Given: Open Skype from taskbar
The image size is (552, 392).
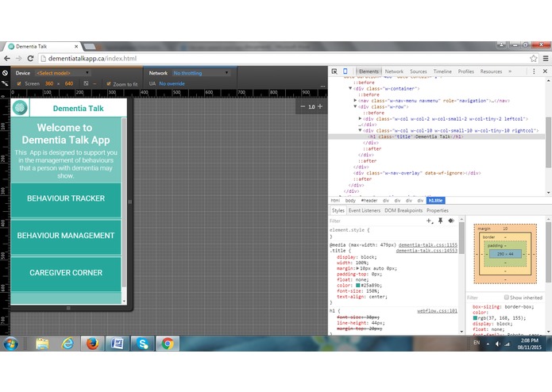Looking at the screenshot, I should click(x=142, y=344).
